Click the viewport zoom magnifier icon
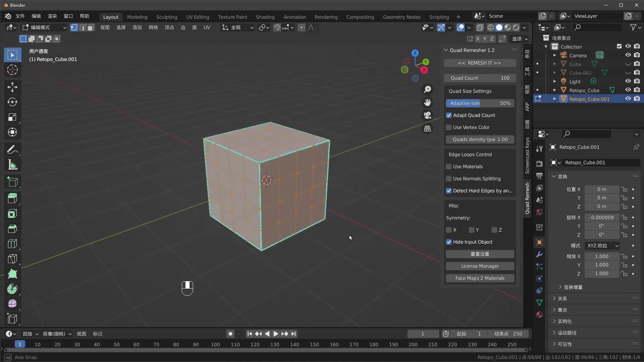The image size is (644, 362). (x=427, y=89)
